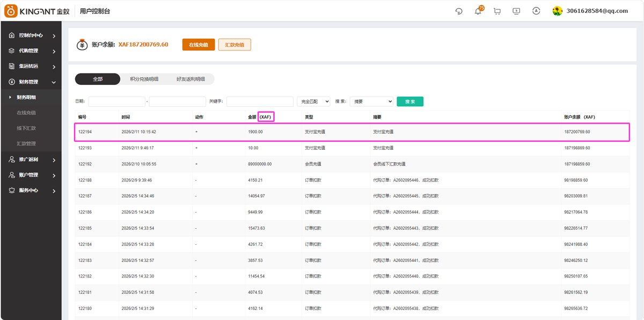Click the orange 在线充值 button
The width and height of the screenshot is (644, 320).
(x=199, y=45)
